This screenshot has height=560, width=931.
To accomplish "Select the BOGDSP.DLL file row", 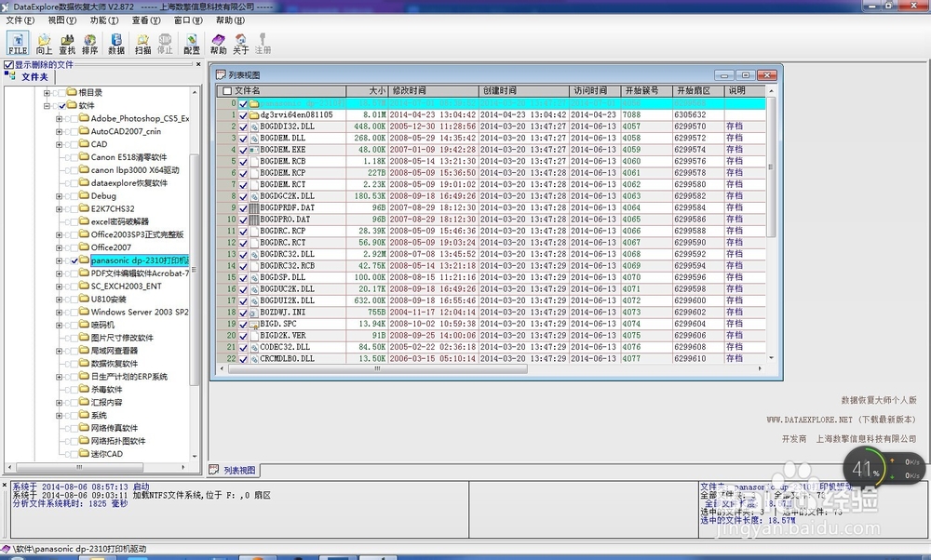I will coord(492,277).
